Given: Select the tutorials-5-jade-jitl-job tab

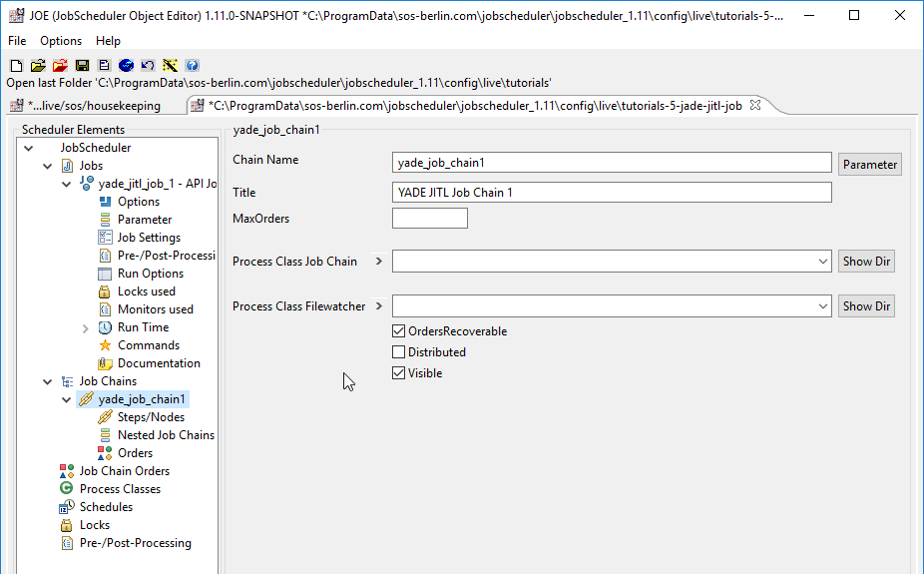Looking at the screenshot, I should click(474, 106).
